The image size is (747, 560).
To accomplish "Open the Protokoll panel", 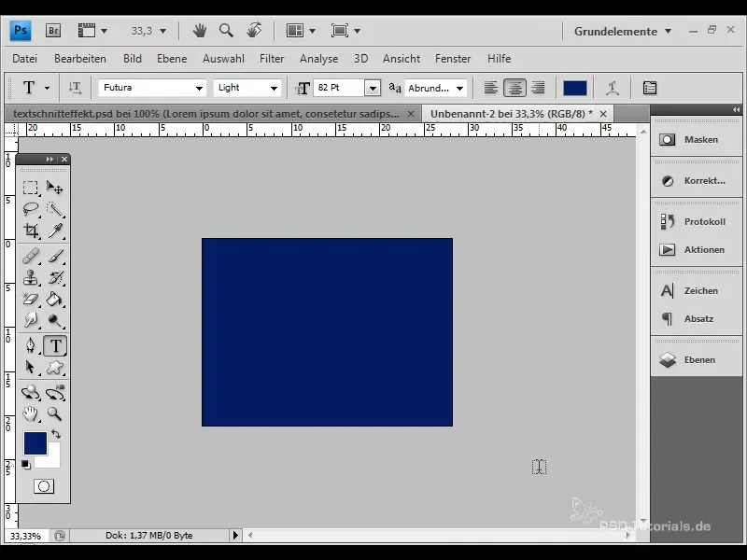I will click(x=696, y=221).
